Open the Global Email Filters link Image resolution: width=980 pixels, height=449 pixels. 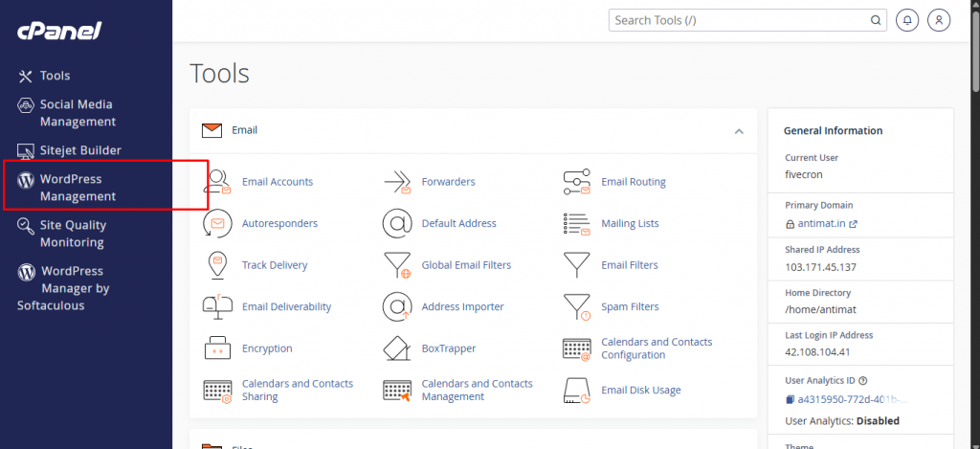(x=466, y=265)
